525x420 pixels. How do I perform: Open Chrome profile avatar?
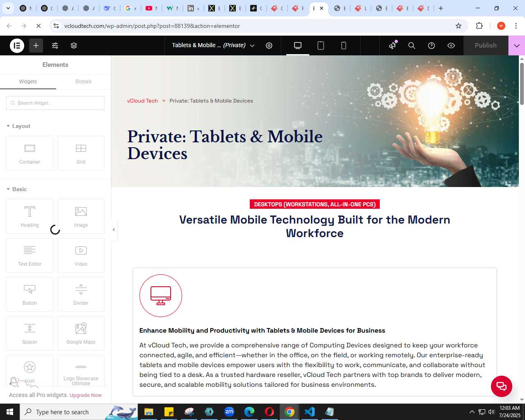tap(501, 26)
